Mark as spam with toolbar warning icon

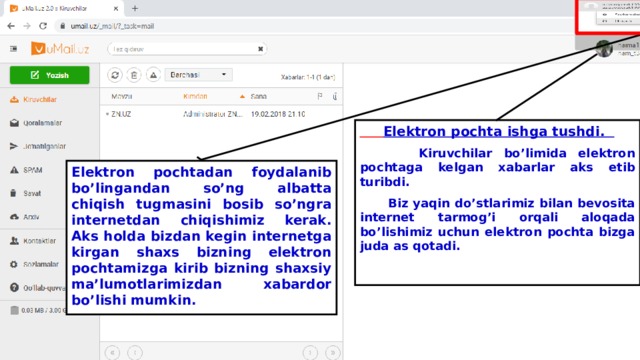153,75
